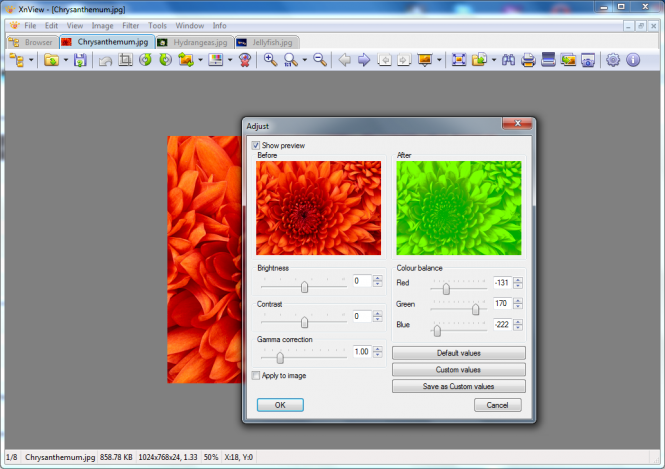Click the Zoom in magnifier icon
Viewport: 665px width, 469px height.
coord(270,60)
